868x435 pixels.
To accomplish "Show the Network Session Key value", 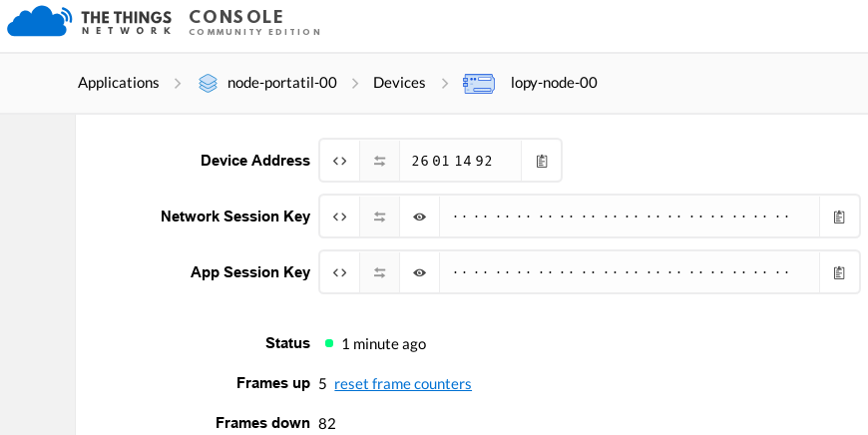I will coord(420,217).
